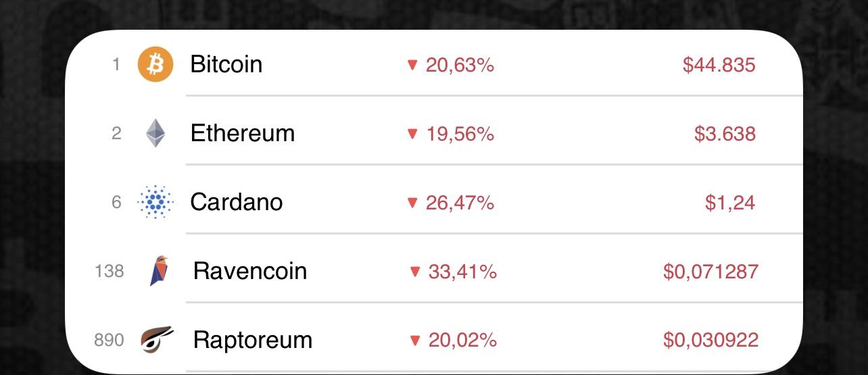
Task: Click the Raptoreum eye logo icon
Action: coord(158,339)
